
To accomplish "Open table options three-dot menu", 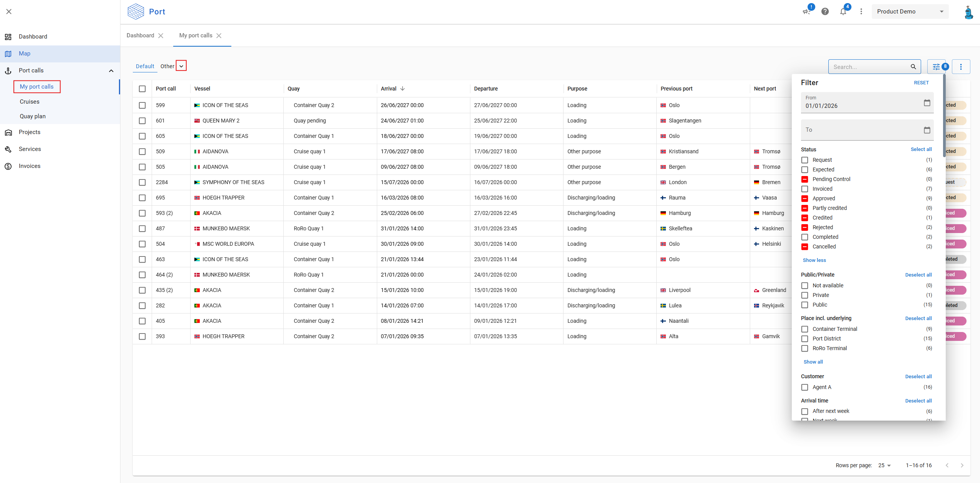I will click(961, 67).
